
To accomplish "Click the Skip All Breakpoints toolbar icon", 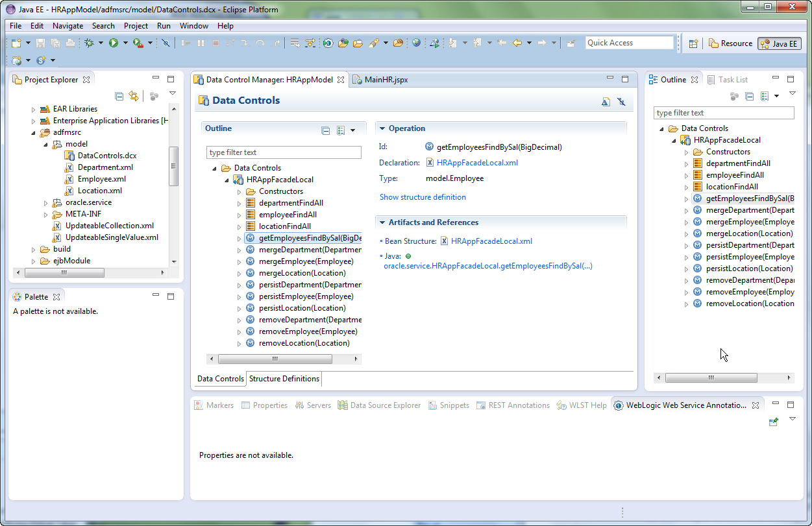I will tap(166, 43).
